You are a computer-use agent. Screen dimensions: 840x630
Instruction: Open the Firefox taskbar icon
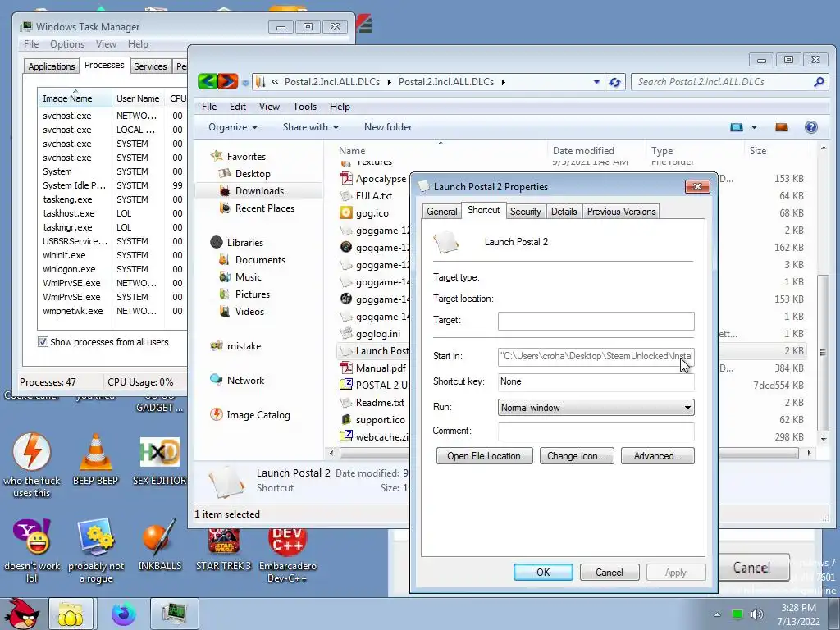click(x=123, y=614)
